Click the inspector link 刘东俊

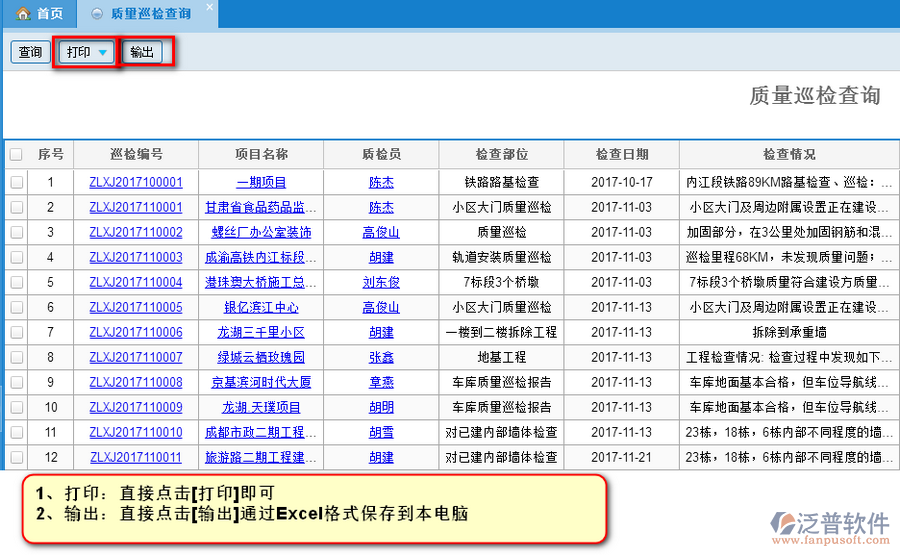point(381,282)
